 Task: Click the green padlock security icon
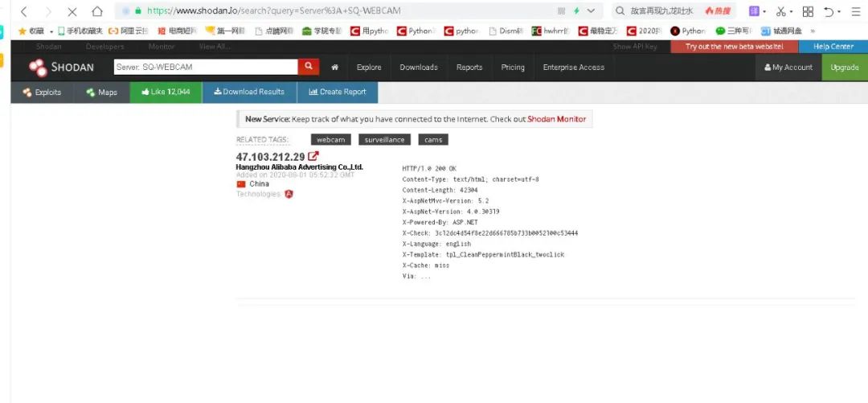point(138,10)
